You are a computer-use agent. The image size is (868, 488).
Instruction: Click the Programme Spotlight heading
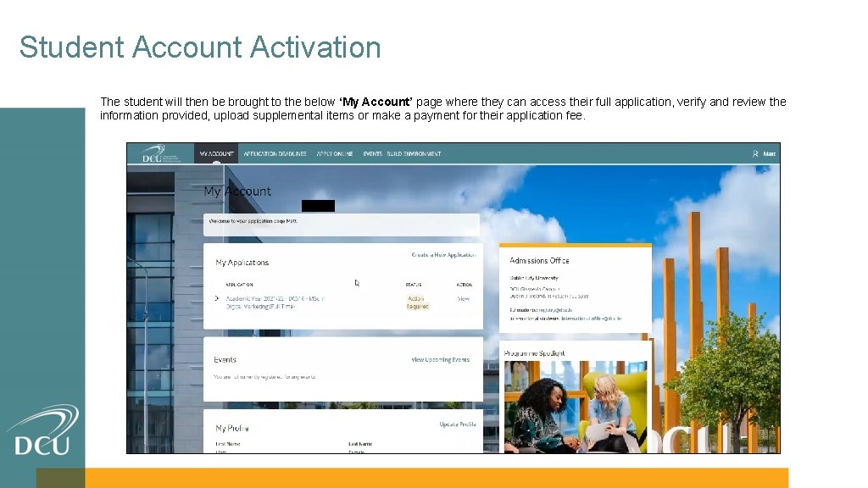[x=534, y=353]
